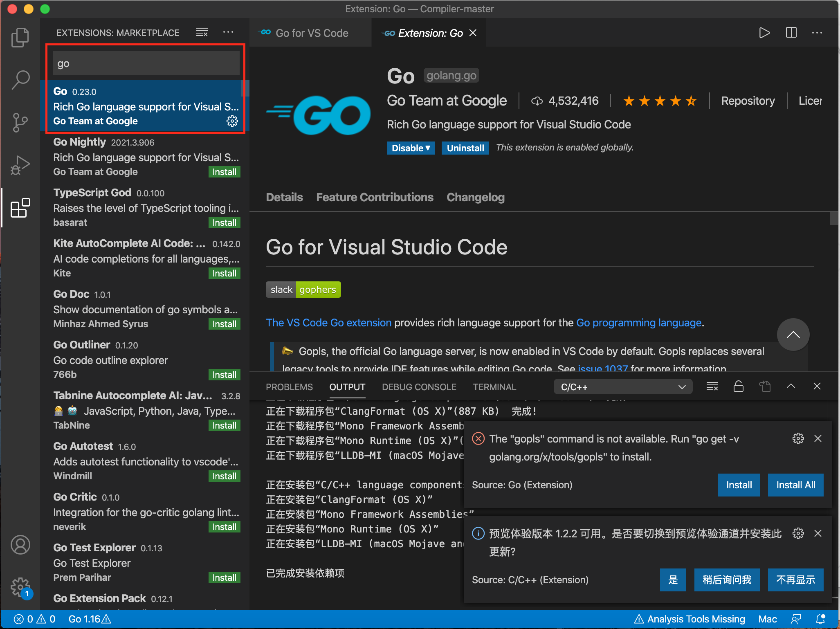Switch to Feature Contributions tab
This screenshot has height=629, width=840.
pos(375,197)
